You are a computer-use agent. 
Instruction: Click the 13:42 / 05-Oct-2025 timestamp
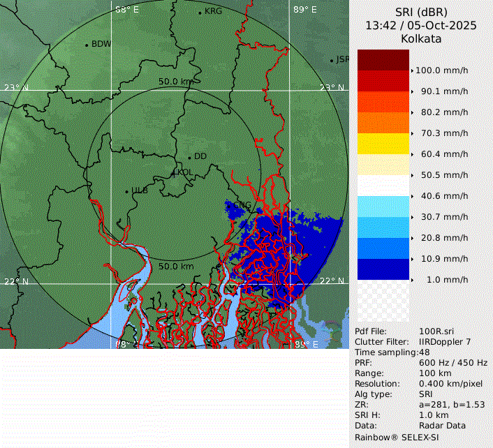[421, 26]
